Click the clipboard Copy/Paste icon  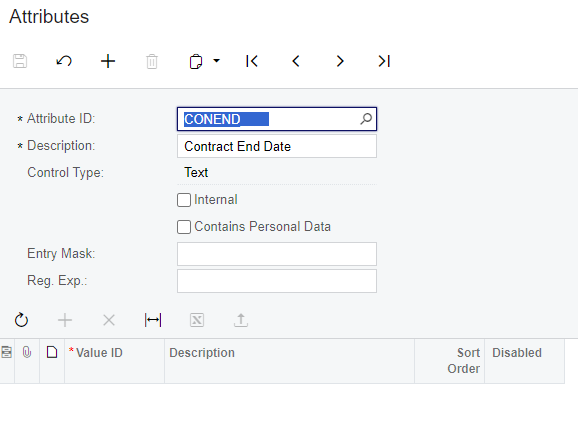click(196, 61)
